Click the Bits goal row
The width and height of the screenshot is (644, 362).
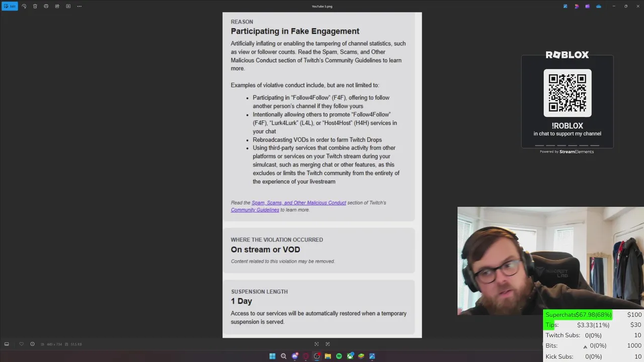coord(593,346)
